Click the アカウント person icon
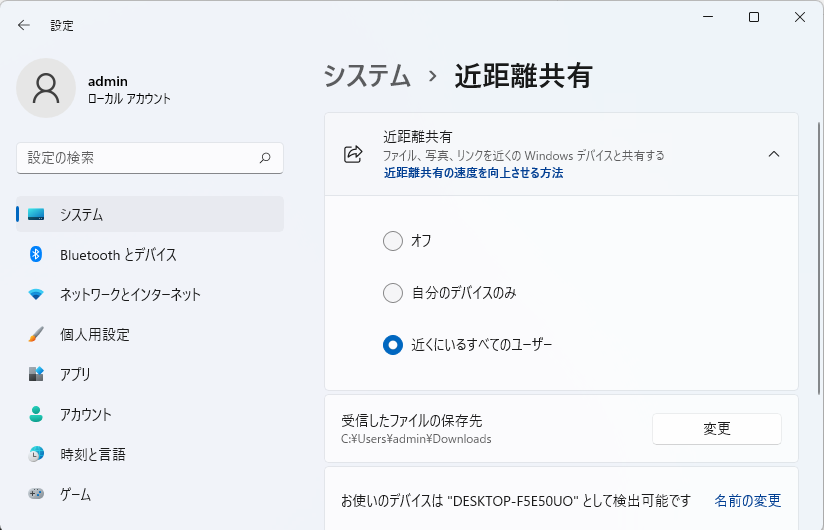Screen dimensions: 824x530 point(36,414)
